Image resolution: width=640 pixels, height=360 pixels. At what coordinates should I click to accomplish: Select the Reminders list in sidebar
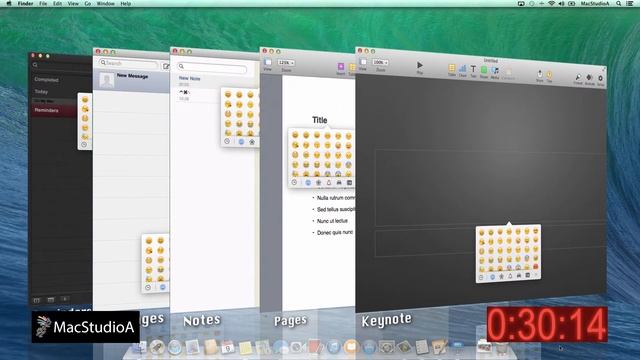(46, 110)
